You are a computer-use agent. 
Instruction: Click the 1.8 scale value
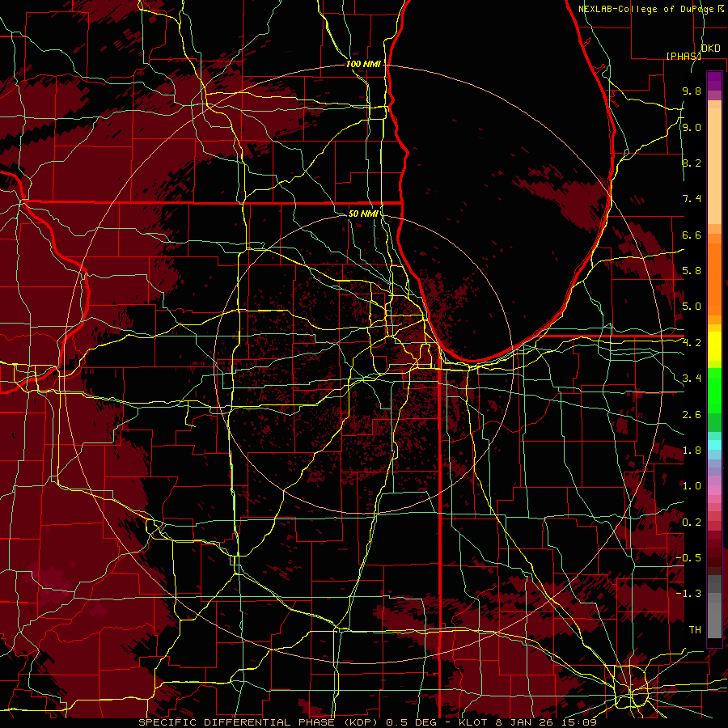[692, 451]
